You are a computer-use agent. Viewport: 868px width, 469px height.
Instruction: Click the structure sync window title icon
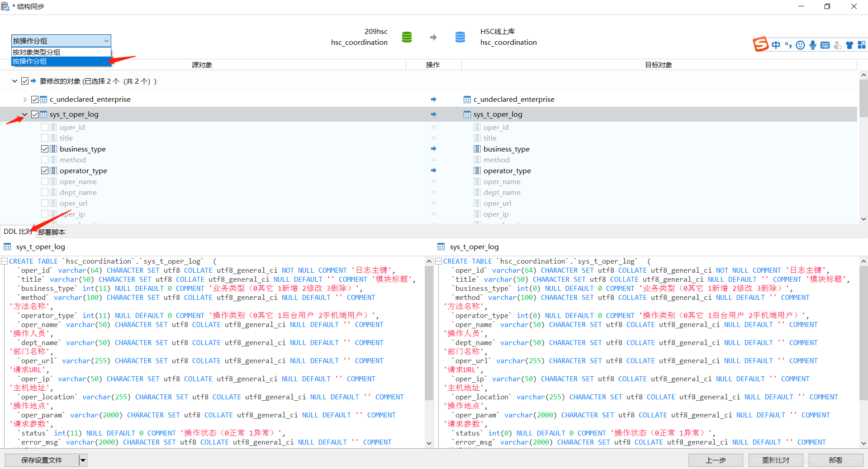tap(5, 6)
